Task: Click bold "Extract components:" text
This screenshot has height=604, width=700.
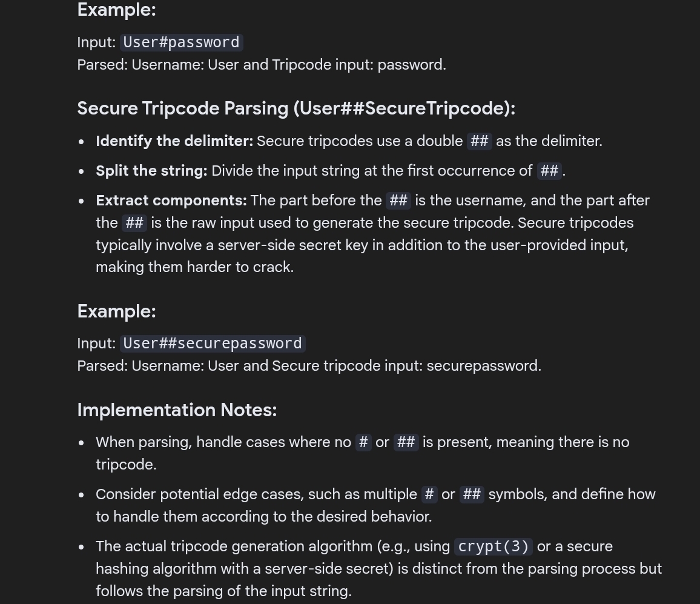Action: (171, 201)
